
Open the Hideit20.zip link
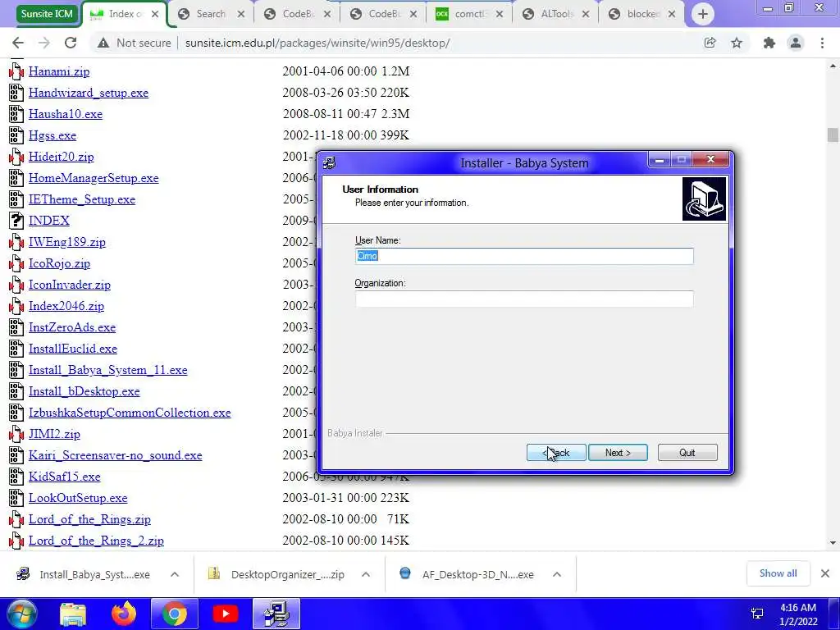coord(61,157)
